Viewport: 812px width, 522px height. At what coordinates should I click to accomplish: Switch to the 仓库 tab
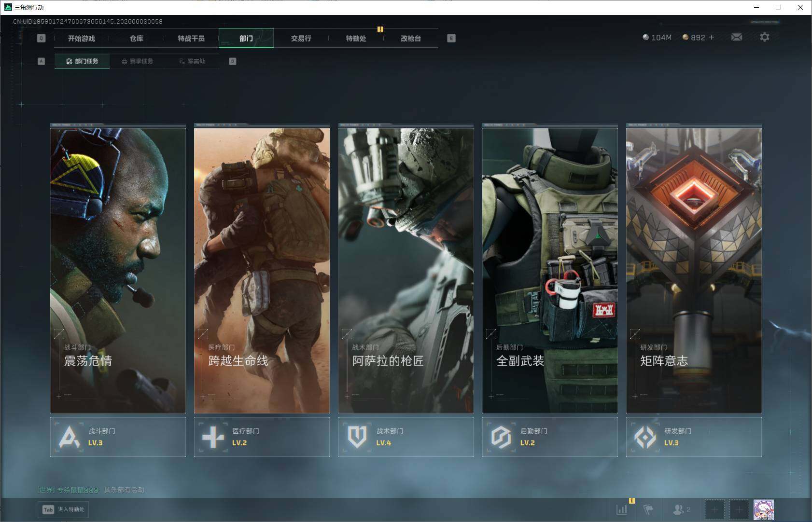coord(137,38)
